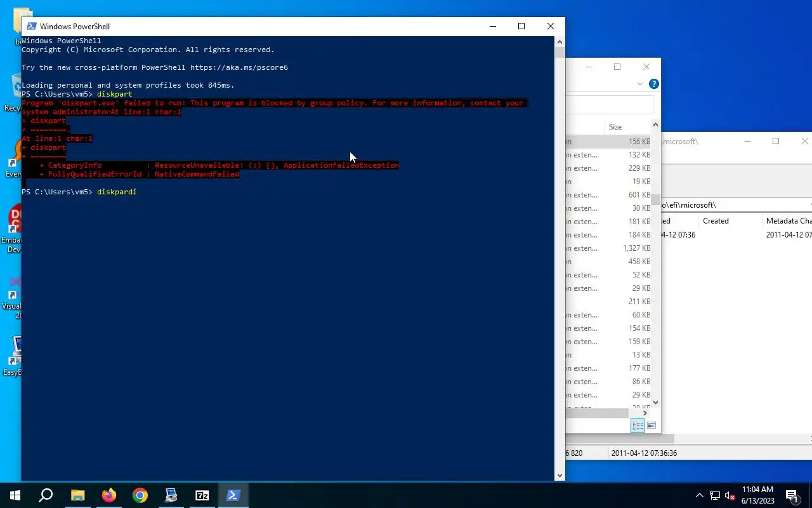Screen dimensions: 812x508
Task: Select the 601 KB file row
Action: [x=608, y=195]
